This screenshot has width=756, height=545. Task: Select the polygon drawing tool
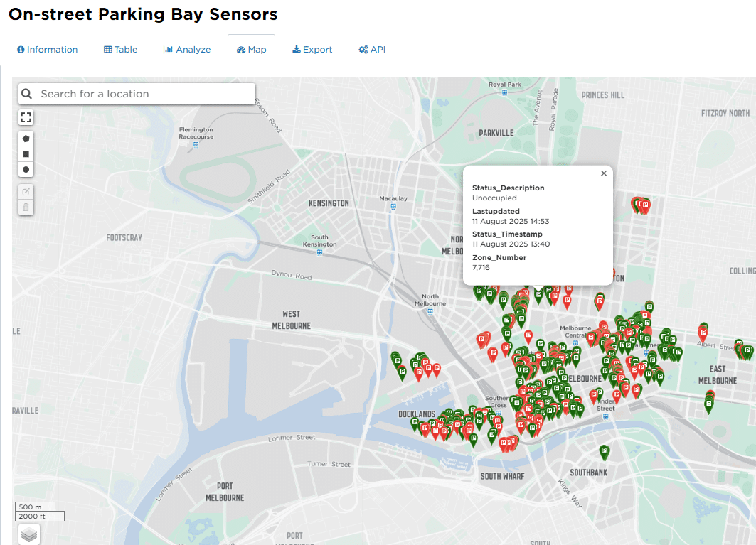coord(26,139)
